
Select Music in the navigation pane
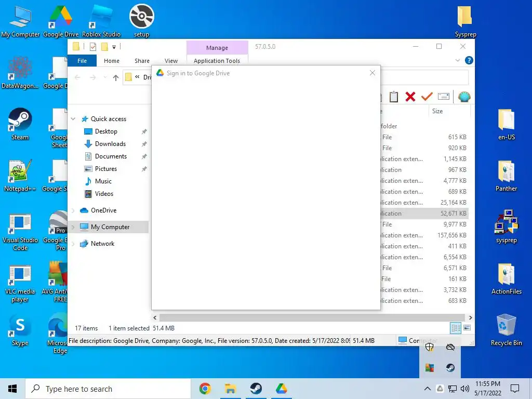pyautogui.click(x=103, y=181)
